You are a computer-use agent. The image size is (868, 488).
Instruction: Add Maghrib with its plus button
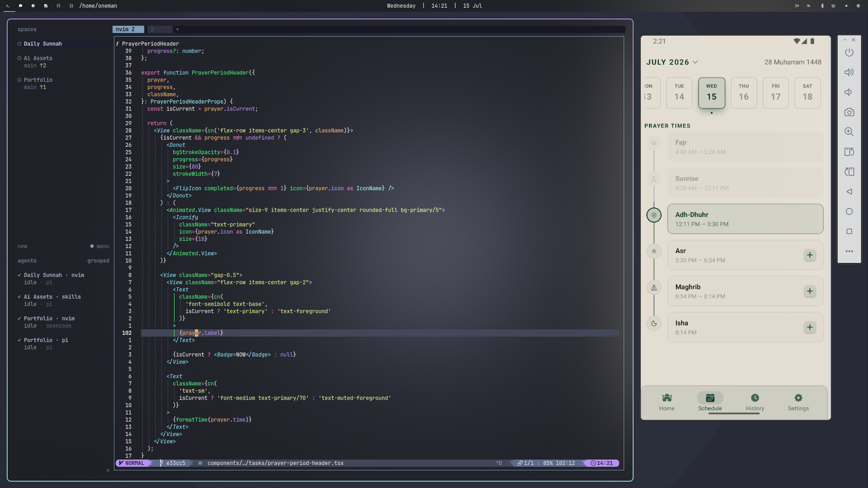coord(809,291)
